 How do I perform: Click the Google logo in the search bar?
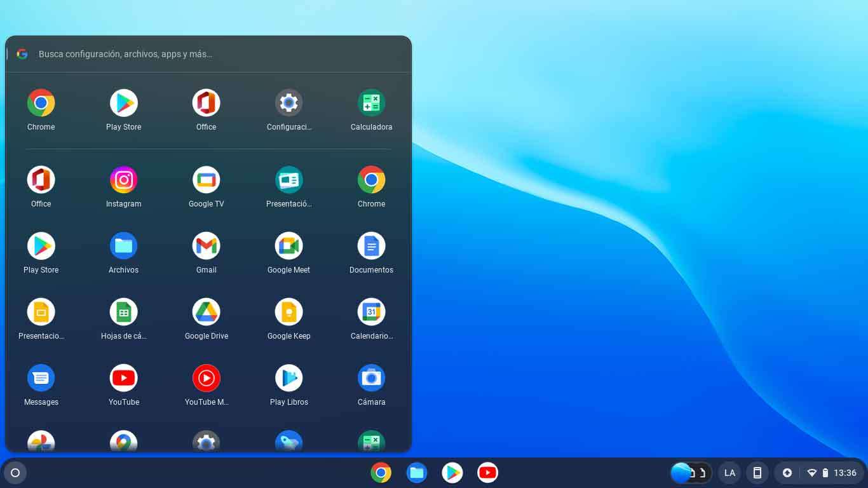22,54
